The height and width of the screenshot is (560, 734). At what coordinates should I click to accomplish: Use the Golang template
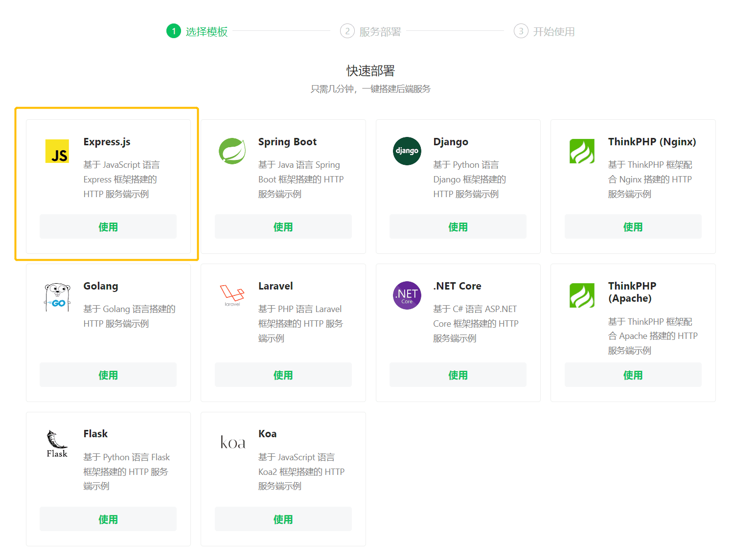coord(108,375)
